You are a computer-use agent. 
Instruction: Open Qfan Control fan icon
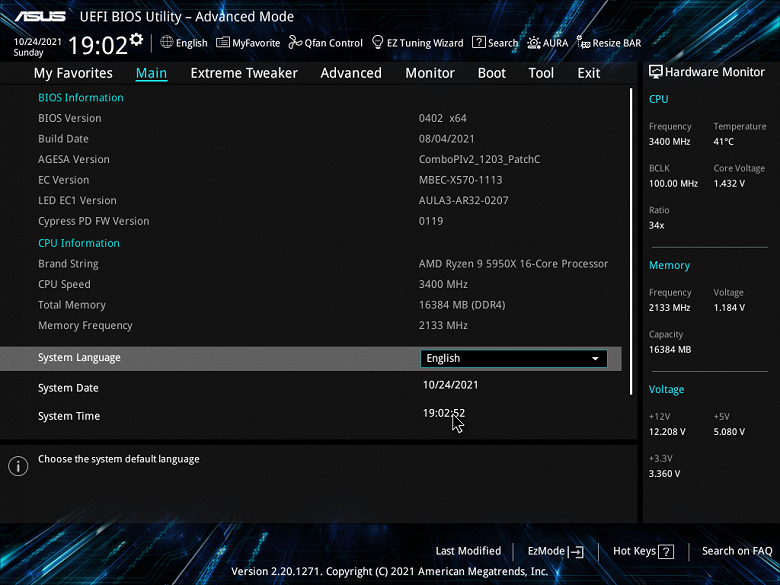click(x=295, y=42)
